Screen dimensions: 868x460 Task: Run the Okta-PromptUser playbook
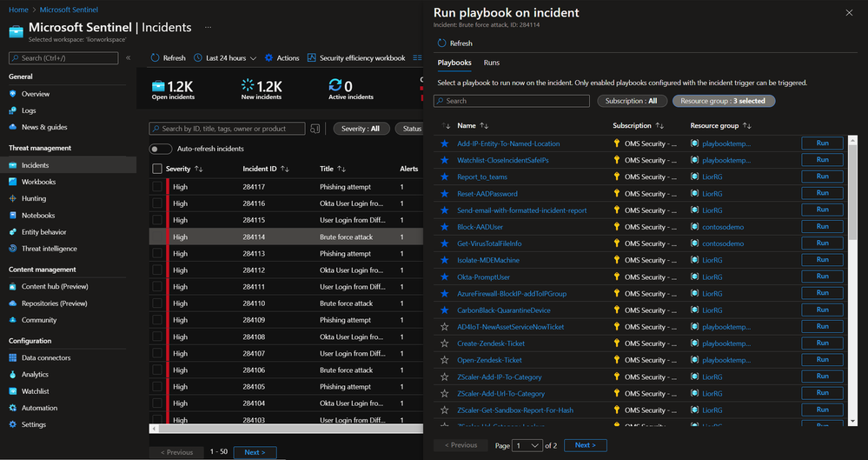(x=822, y=276)
